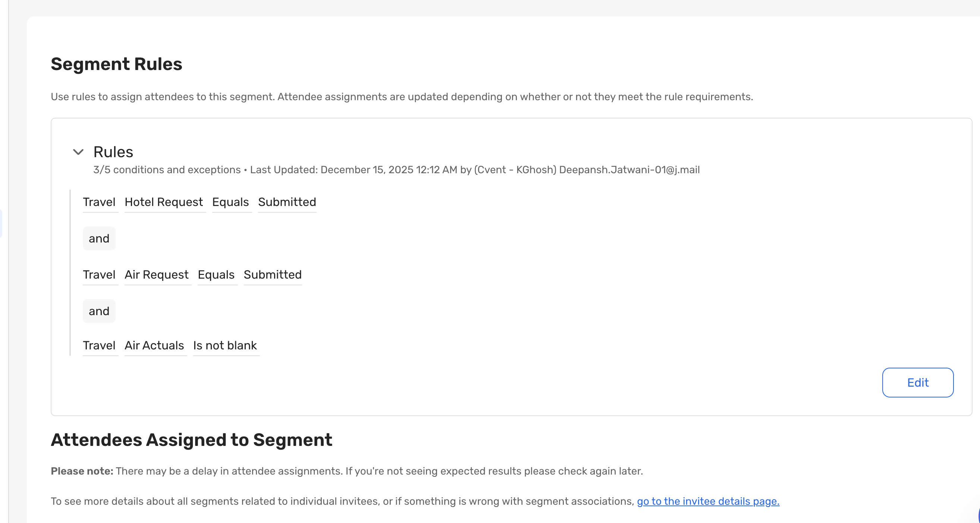Viewport: 980px width, 523px height.
Task: Click Equals operator in Hotel Request rule
Action: pos(230,202)
